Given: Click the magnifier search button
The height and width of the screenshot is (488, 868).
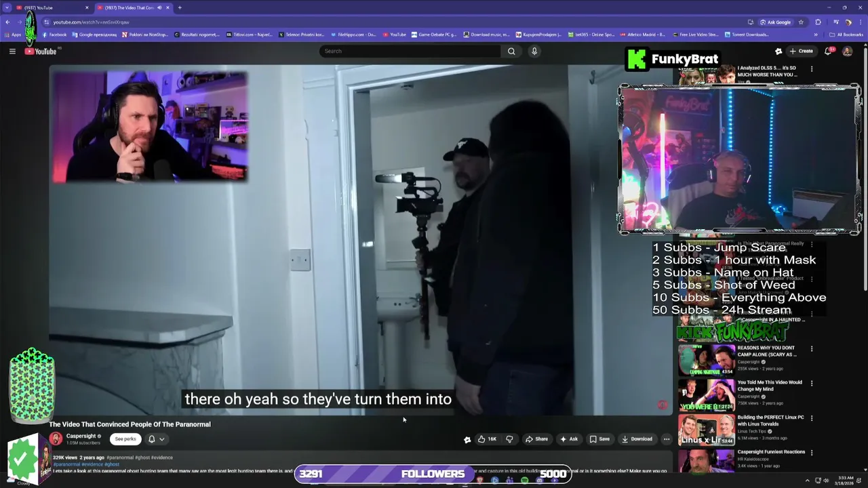Looking at the screenshot, I should (x=511, y=51).
